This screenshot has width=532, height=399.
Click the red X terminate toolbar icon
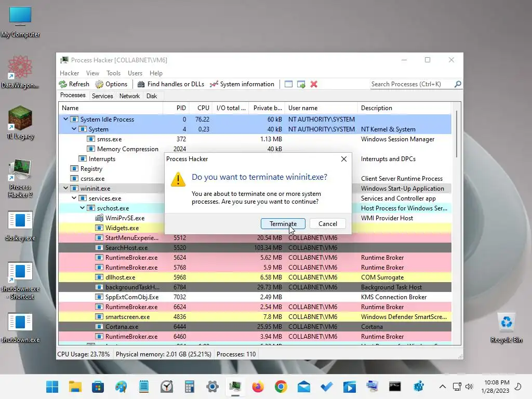[x=314, y=84]
